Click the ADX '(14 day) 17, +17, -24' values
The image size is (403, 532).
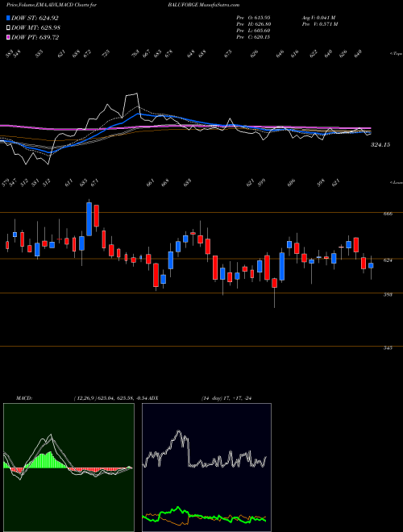(226, 398)
